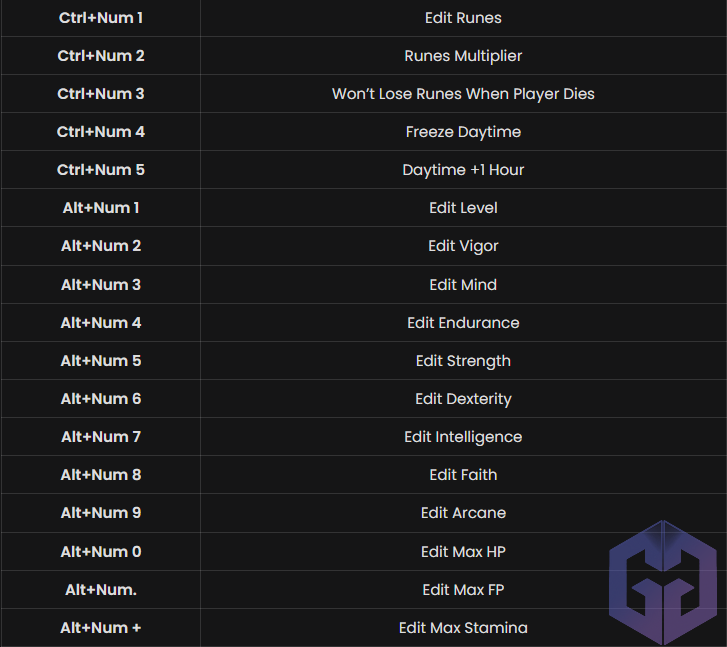
Task: Click the Edit Mind description
Action: [463, 285]
